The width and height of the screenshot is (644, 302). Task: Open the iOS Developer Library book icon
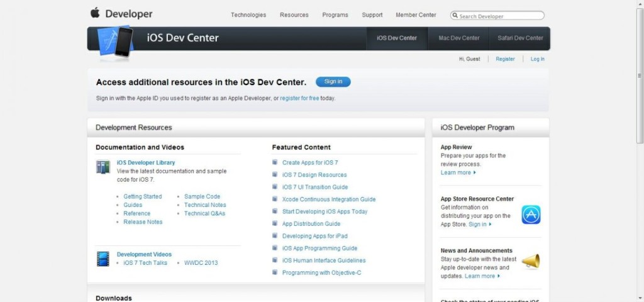click(103, 167)
